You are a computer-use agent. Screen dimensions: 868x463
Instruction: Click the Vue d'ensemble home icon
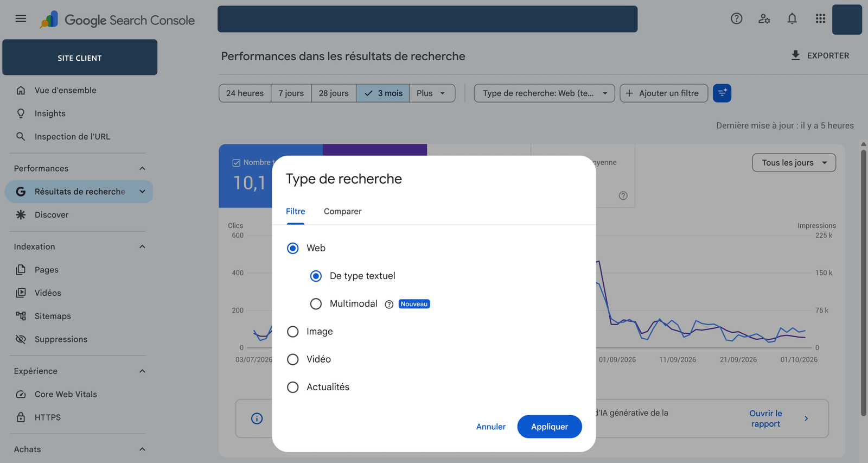(21, 90)
